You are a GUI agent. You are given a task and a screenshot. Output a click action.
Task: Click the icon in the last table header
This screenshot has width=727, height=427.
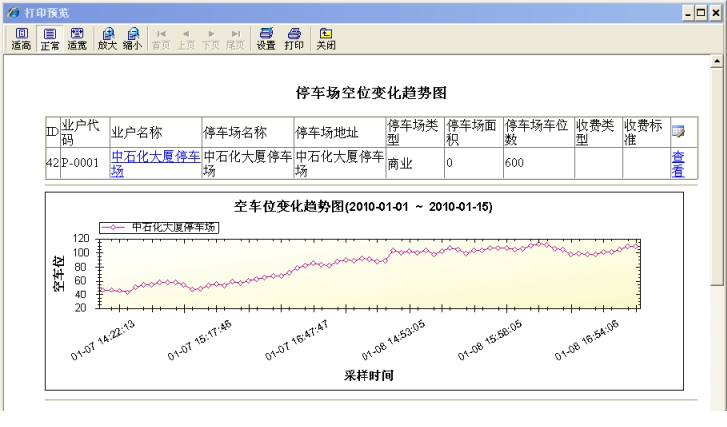coord(678,131)
